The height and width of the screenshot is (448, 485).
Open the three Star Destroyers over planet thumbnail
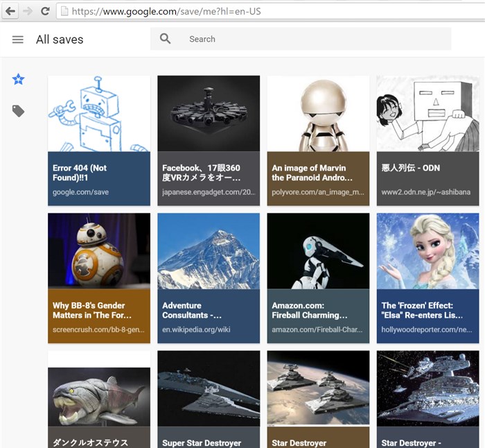tap(318, 388)
